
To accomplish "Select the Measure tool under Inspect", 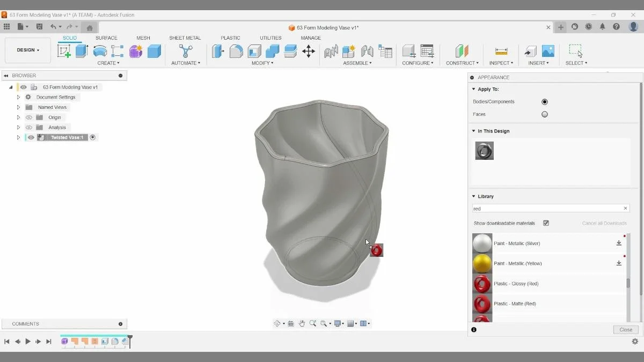I will (501, 51).
